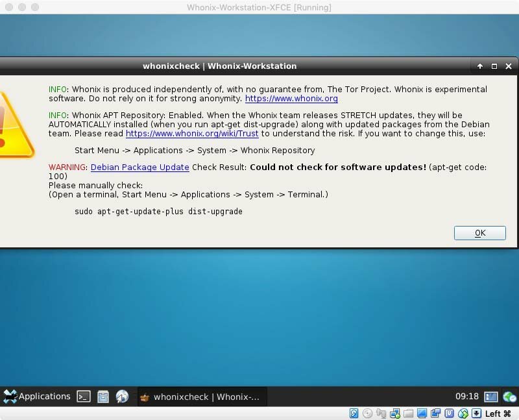Open the https://www.whonix.org link
The height and width of the screenshot is (420, 519).
291,99
